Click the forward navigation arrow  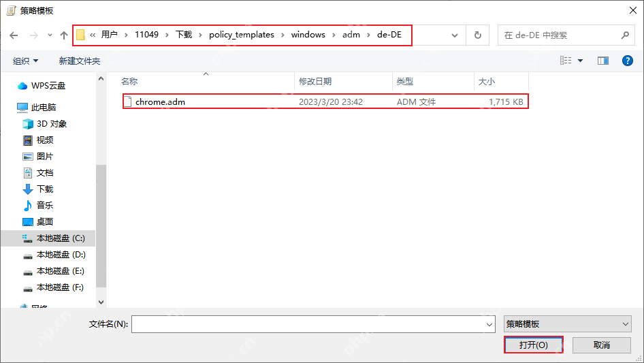(x=34, y=35)
